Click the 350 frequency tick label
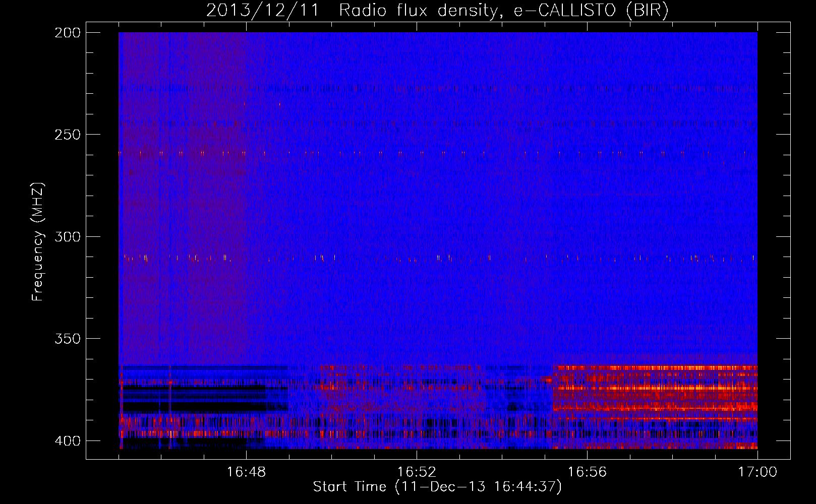The width and height of the screenshot is (816, 504). [x=67, y=339]
